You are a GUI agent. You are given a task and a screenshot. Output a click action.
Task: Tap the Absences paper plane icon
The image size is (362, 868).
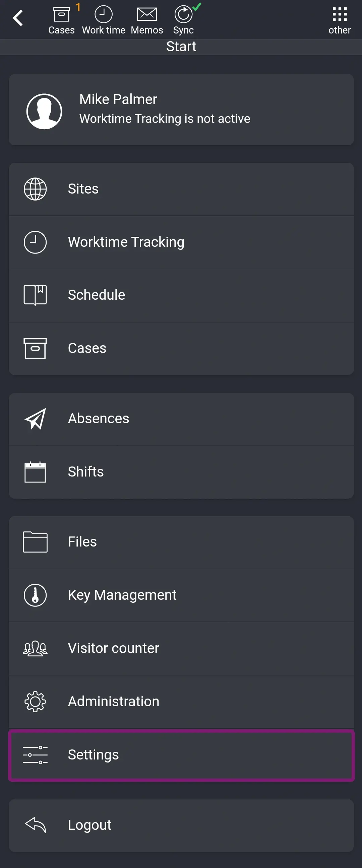pyautogui.click(x=35, y=419)
